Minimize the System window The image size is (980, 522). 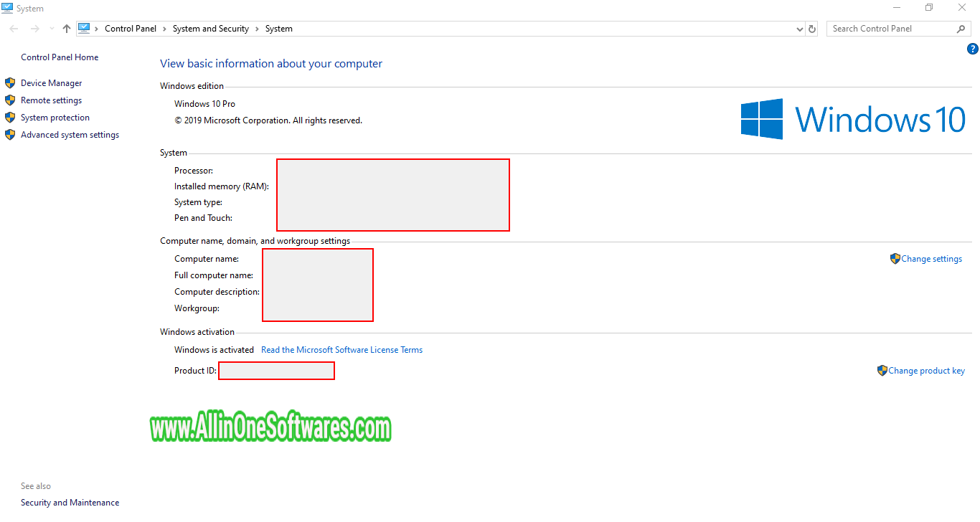pyautogui.click(x=897, y=8)
